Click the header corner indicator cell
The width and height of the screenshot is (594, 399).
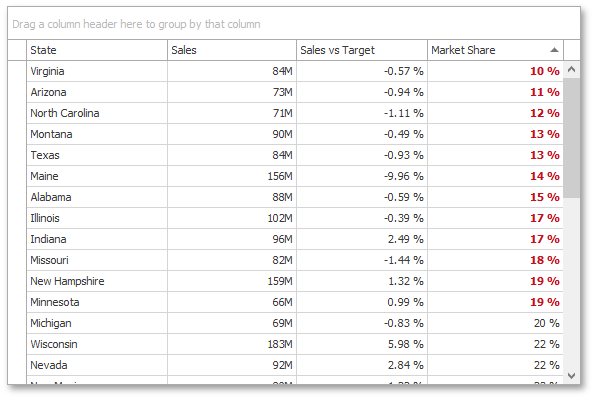coord(17,50)
